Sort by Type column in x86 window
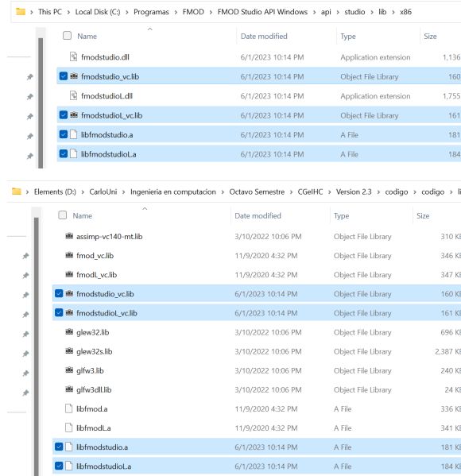Viewport: 461px width, 476px height. point(348,36)
